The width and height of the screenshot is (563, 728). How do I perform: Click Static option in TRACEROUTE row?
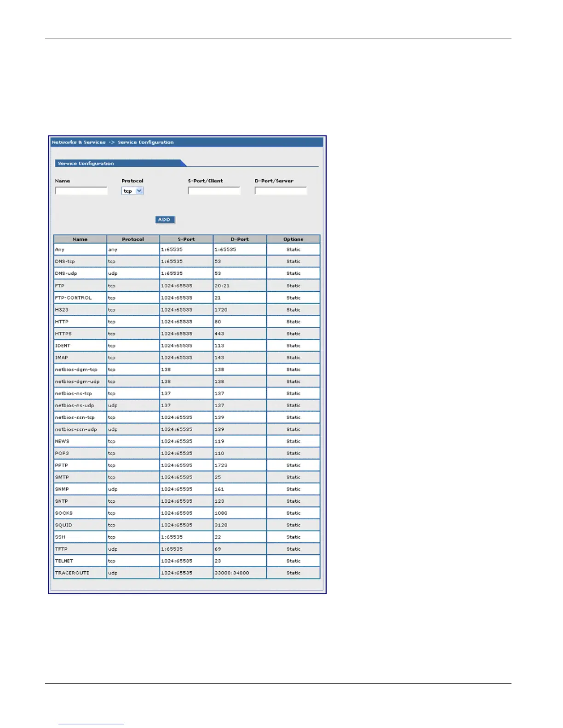pyautogui.click(x=293, y=573)
